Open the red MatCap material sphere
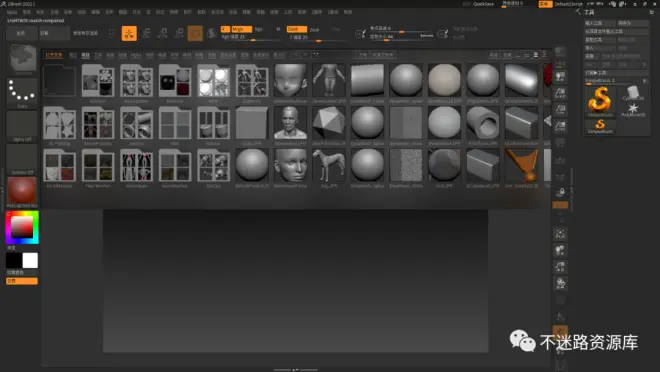 click(x=22, y=191)
